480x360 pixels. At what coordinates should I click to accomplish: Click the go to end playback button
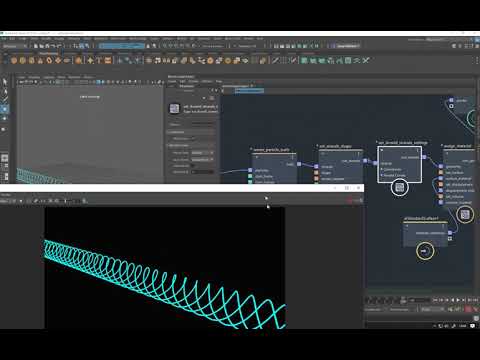pos(475,300)
